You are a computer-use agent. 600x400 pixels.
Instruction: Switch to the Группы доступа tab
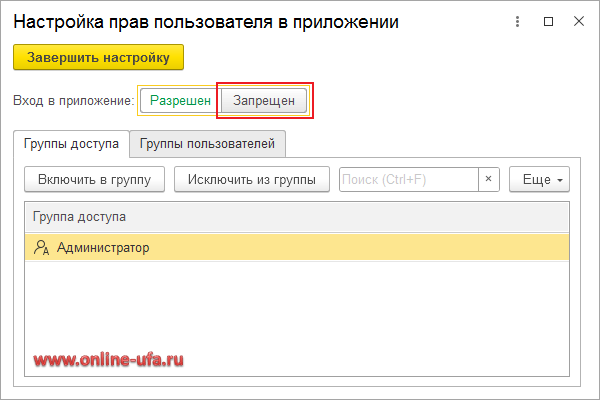71,144
